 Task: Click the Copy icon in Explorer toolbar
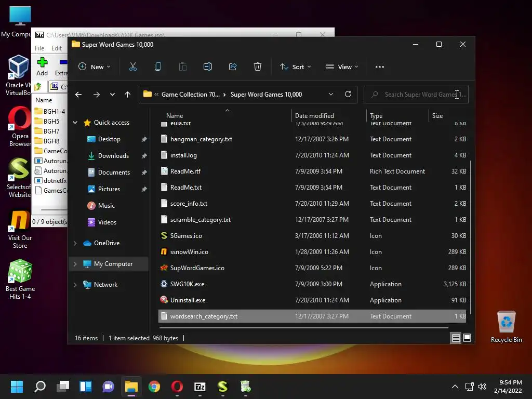point(158,67)
